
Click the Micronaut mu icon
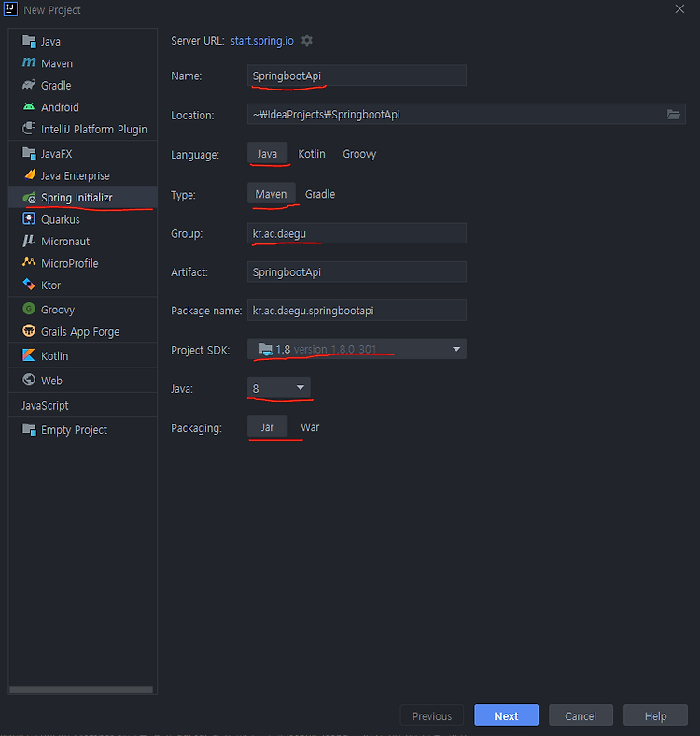pyautogui.click(x=29, y=241)
